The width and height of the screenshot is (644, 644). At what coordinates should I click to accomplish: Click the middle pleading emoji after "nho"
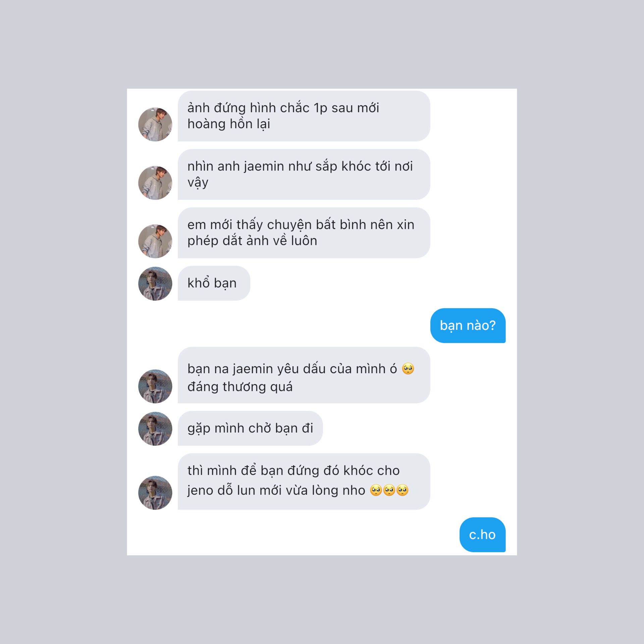[389, 490]
